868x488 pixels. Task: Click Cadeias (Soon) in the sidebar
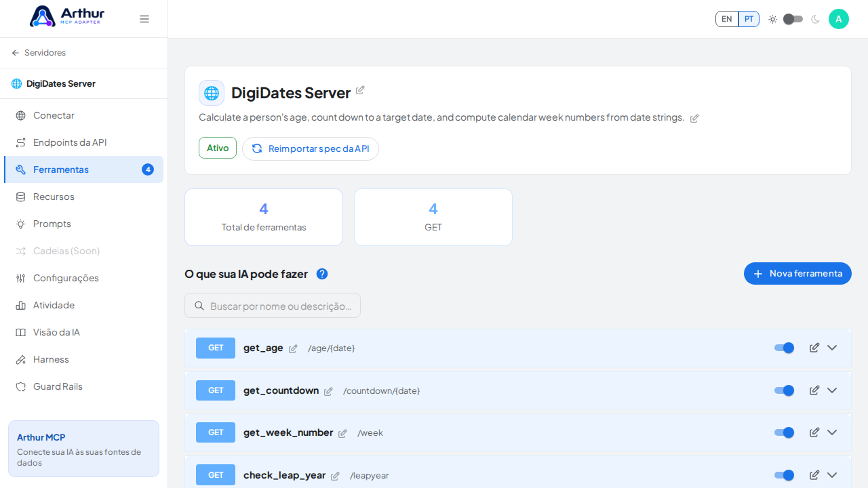point(83,251)
